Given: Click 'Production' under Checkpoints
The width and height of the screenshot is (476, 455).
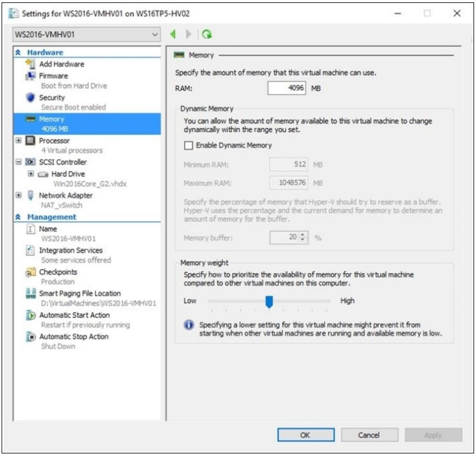Looking at the screenshot, I should pyautogui.click(x=58, y=282).
